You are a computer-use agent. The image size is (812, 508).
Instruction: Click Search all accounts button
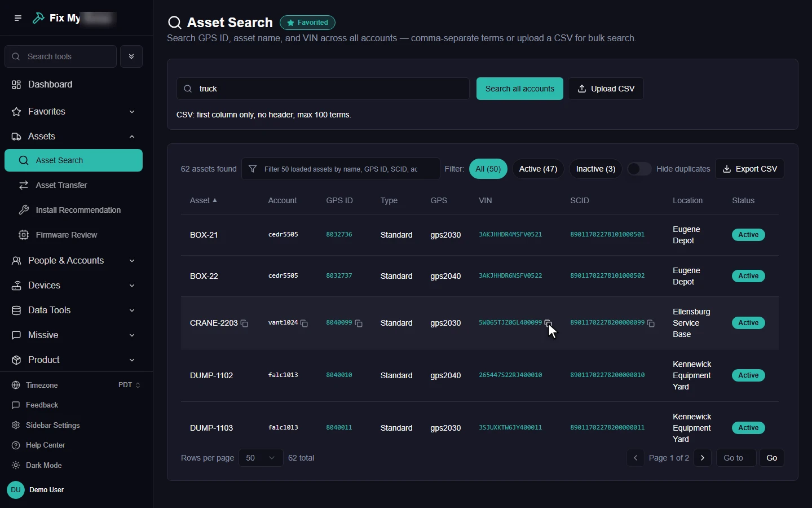coord(520,89)
